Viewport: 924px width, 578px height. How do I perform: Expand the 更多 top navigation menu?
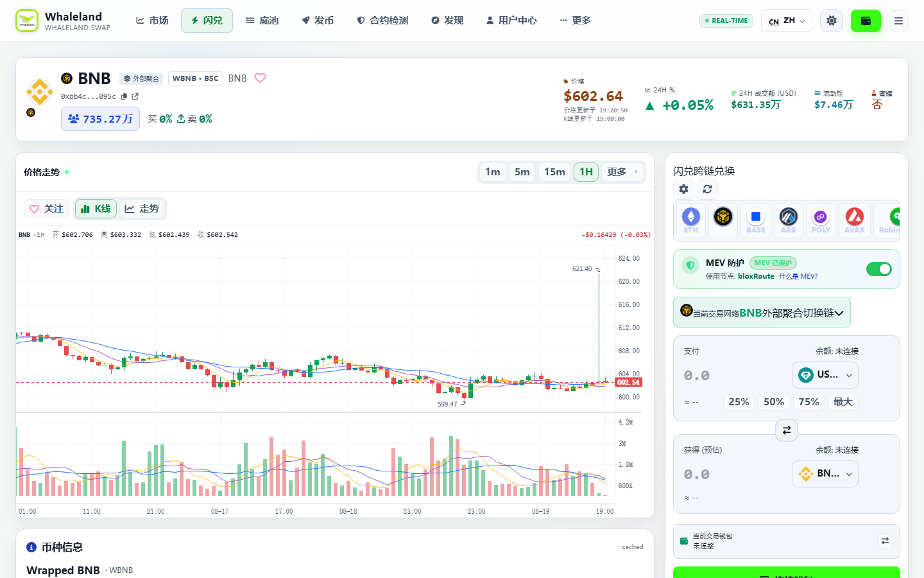(575, 21)
